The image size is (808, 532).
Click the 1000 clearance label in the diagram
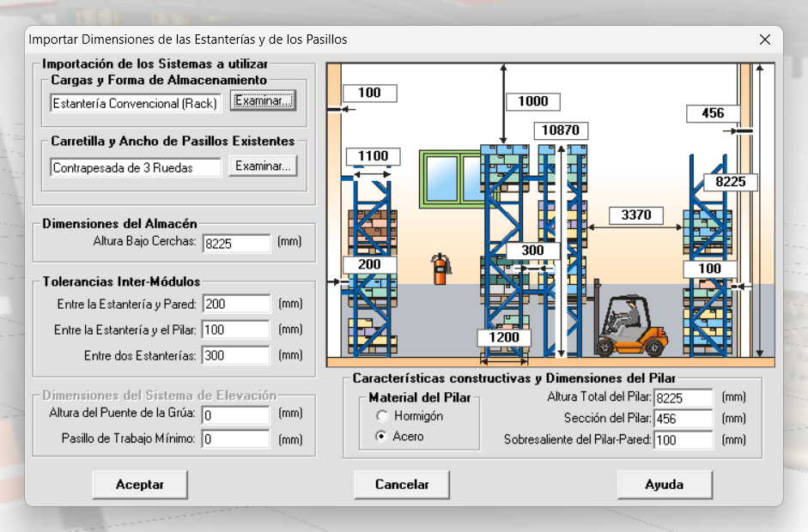click(532, 101)
